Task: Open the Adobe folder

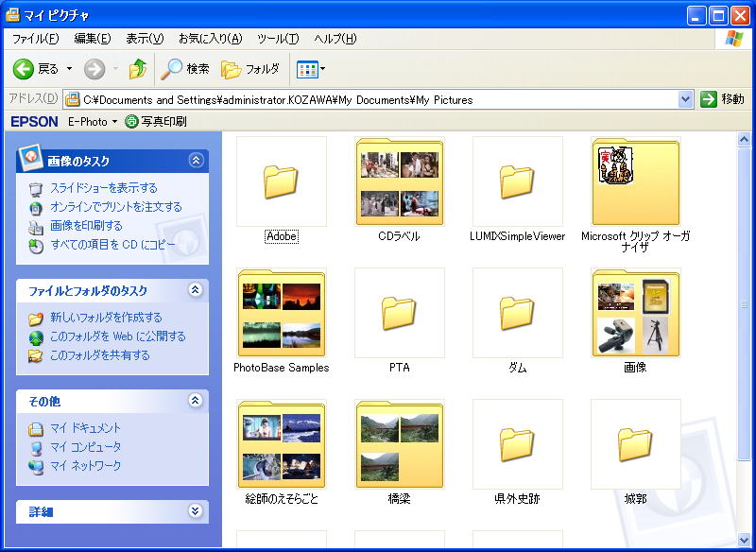Action: (x=281, y=182)
